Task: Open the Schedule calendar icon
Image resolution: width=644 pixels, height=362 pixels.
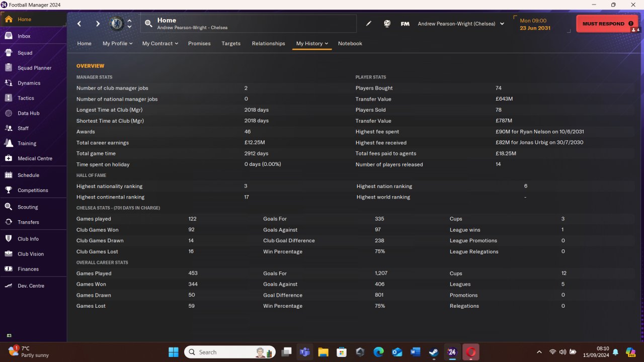Action: (x=8, y=175)
